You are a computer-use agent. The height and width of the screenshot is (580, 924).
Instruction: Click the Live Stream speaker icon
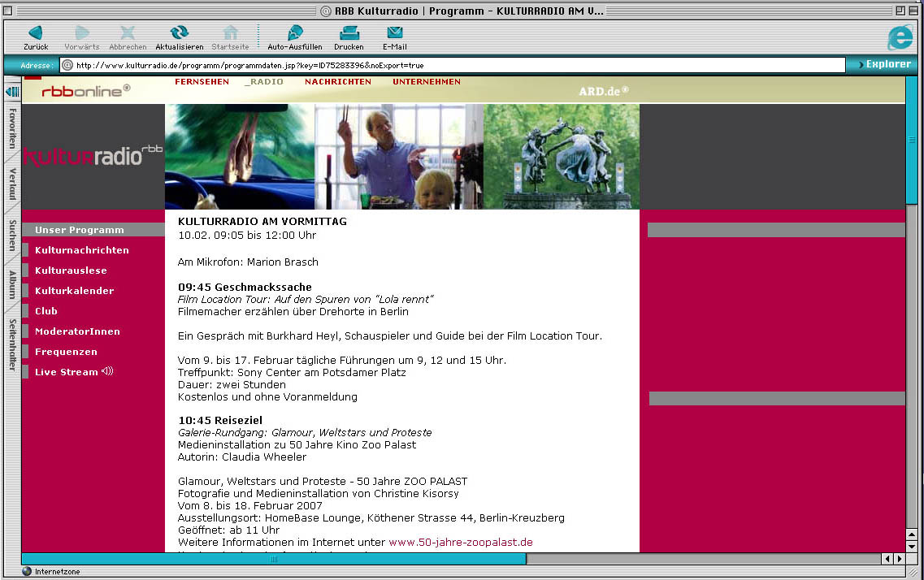coord(107,371)
